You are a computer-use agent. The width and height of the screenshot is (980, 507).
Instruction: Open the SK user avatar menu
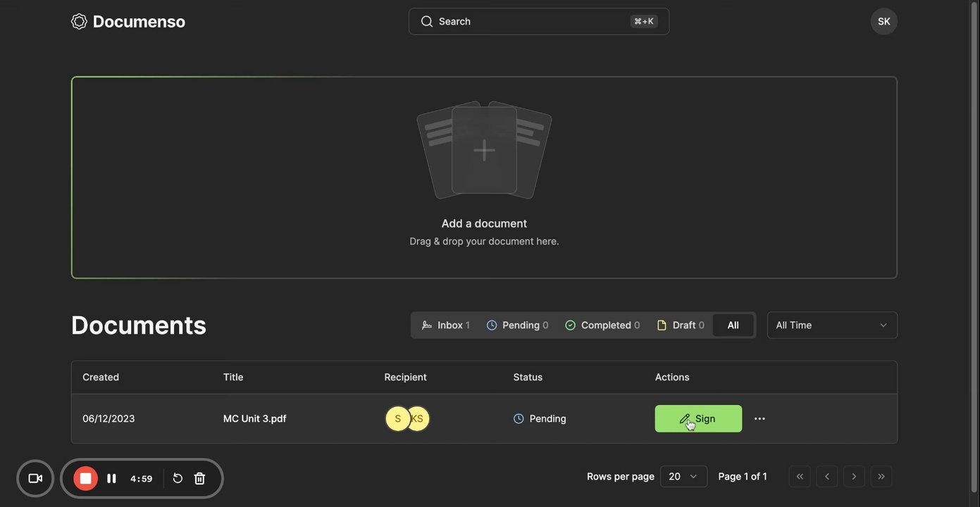[883, 21]
